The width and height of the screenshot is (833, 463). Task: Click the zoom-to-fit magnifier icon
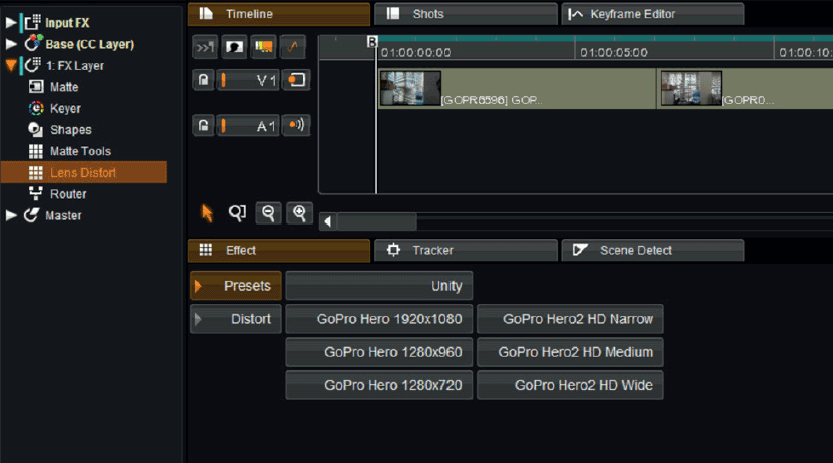[237, 213]
